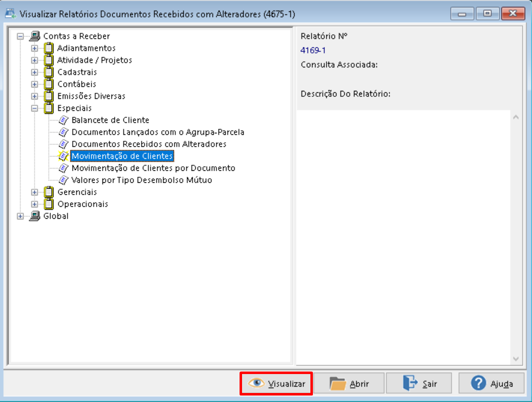Click the Contábeis clipboard icon
The image size is (532, 402).
(x=49, y=84)
